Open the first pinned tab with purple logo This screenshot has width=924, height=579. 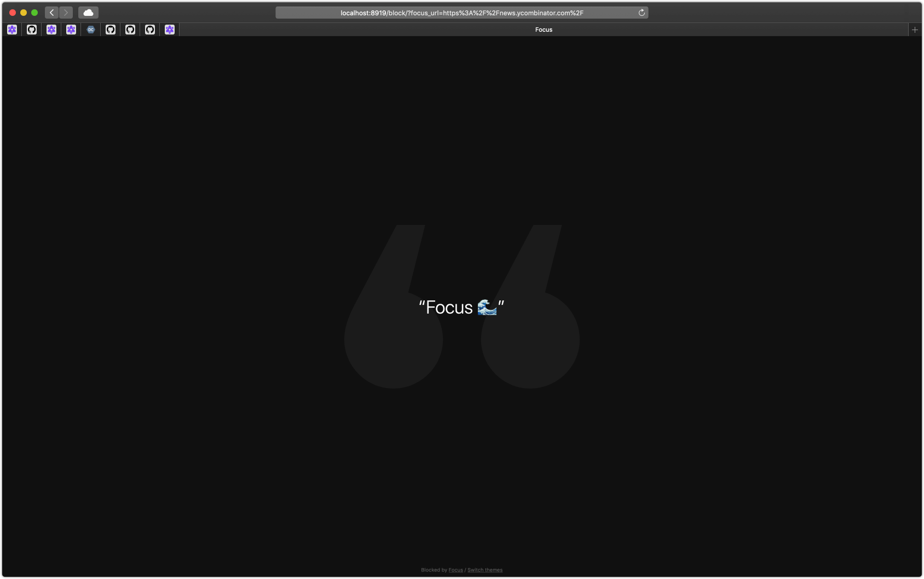[12, 30]
